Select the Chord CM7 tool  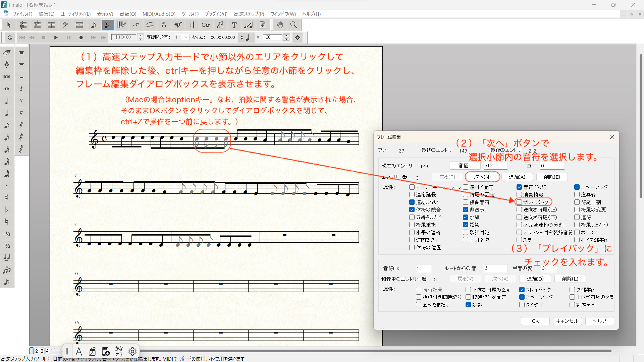(x=206, y=25)
